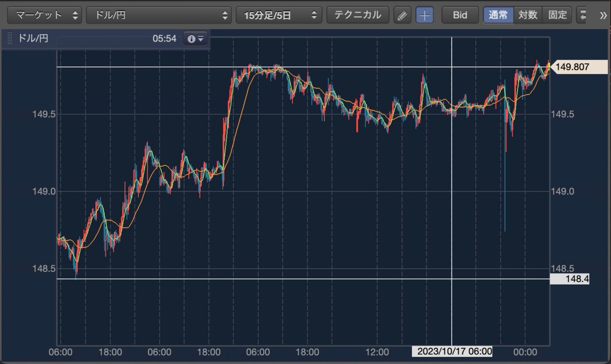Viewport: 611px width, 364px height.
Task: Click the swap arrows toolbar icon
Action: pos(583,15)
